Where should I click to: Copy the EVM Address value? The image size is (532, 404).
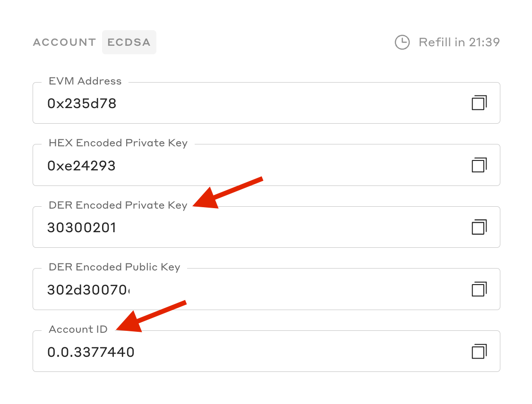(x=479, y=103)
